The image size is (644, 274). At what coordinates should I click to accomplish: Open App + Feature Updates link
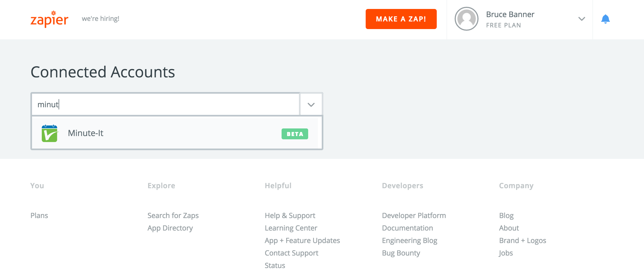tap(302, 241)
